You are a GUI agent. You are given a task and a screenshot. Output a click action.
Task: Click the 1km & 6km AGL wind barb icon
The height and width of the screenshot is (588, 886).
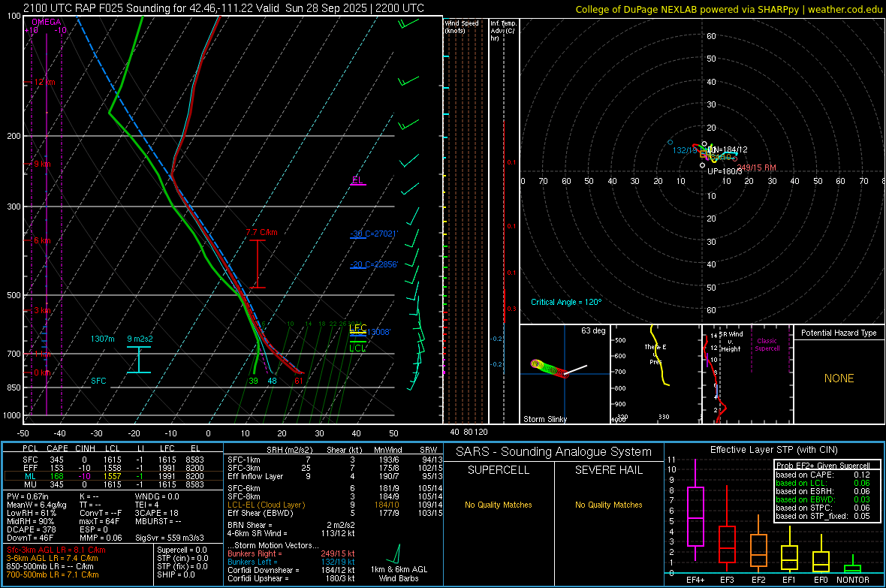[x=394, y=554]
